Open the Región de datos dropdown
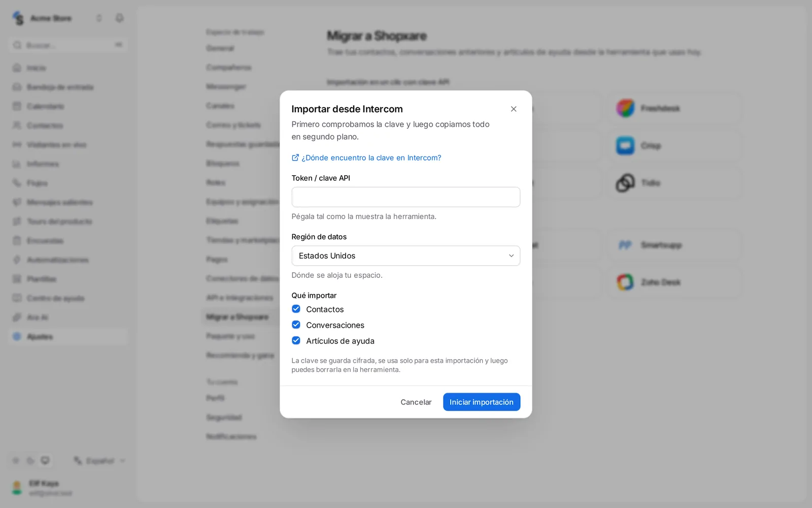812x508 pixels. pyautogui.click(x=406, y=256)
